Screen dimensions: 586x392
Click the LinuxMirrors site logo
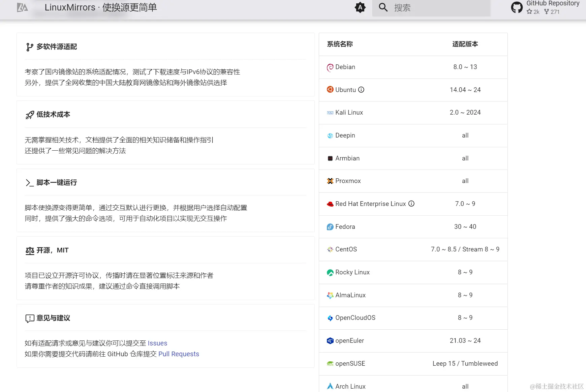pyautogui.click(x=23, y=7)
